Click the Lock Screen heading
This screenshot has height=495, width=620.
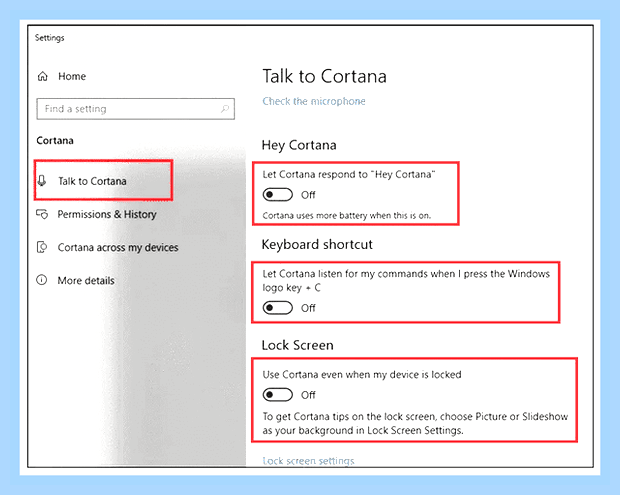297,345
